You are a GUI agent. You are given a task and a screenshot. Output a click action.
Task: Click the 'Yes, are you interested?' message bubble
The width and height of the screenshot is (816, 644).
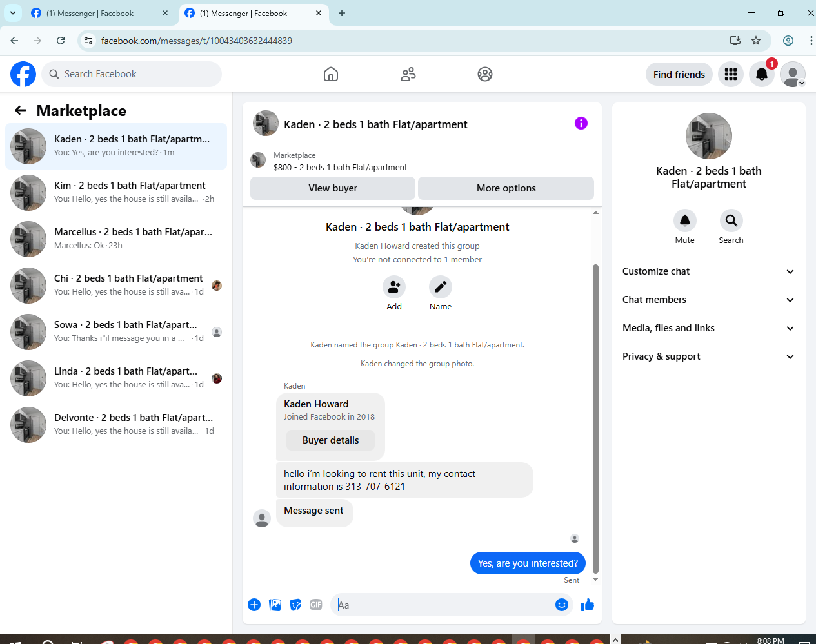528,563
